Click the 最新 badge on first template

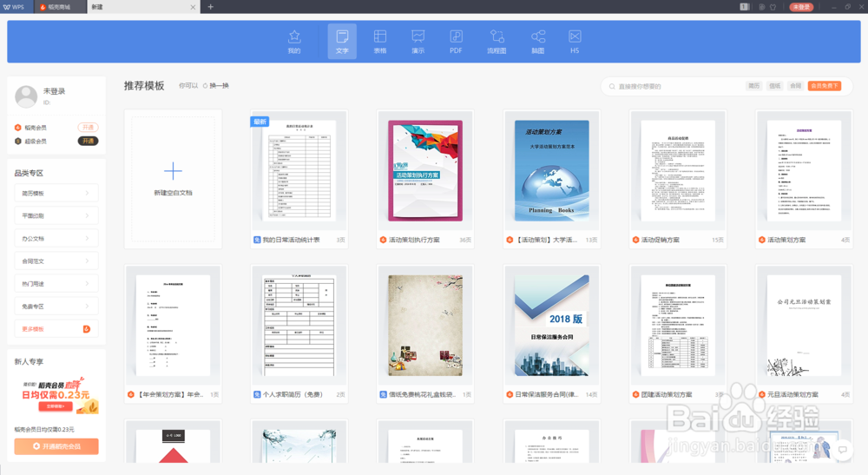tap(260, 122)
